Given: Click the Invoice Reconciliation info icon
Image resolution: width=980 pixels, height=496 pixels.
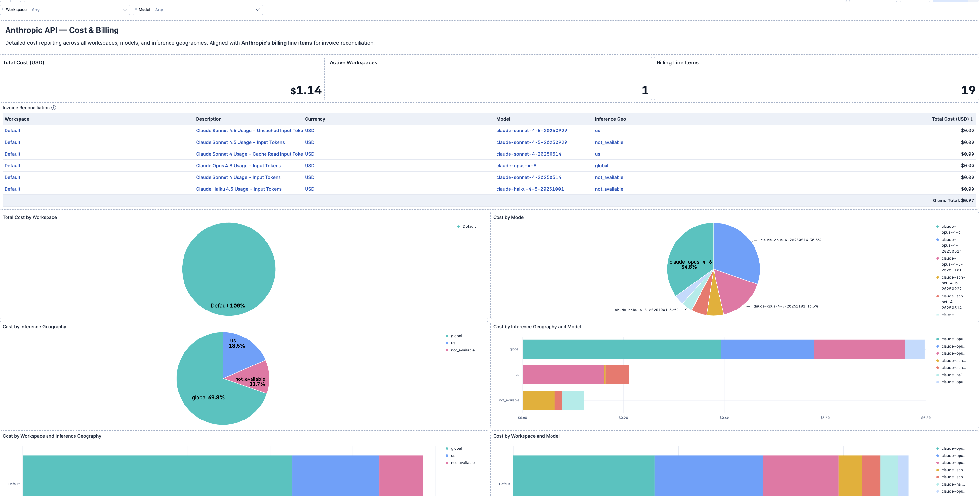Looking at the screenshot, I should (x=54, y=108).
